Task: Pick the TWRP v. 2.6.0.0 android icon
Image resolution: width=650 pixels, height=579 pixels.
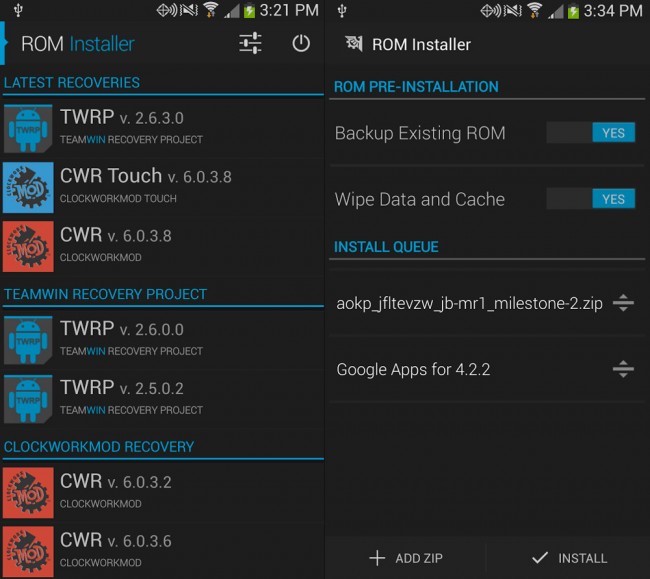Action: point(28,340)
